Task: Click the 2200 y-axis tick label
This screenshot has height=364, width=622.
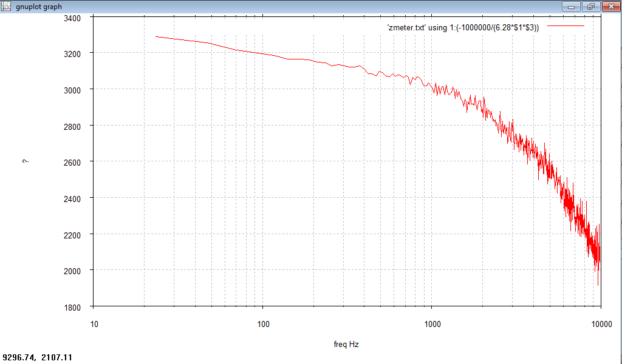Action: [72, 235]
